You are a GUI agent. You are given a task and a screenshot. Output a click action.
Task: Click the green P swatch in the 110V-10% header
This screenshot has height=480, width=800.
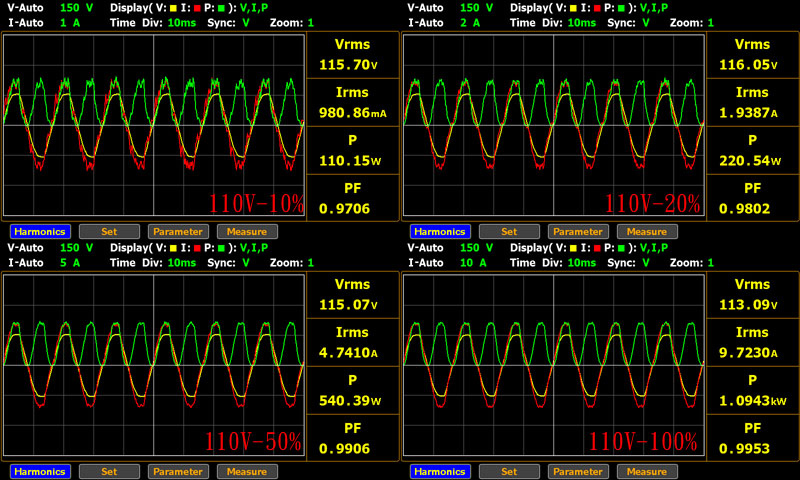(221, 8)
